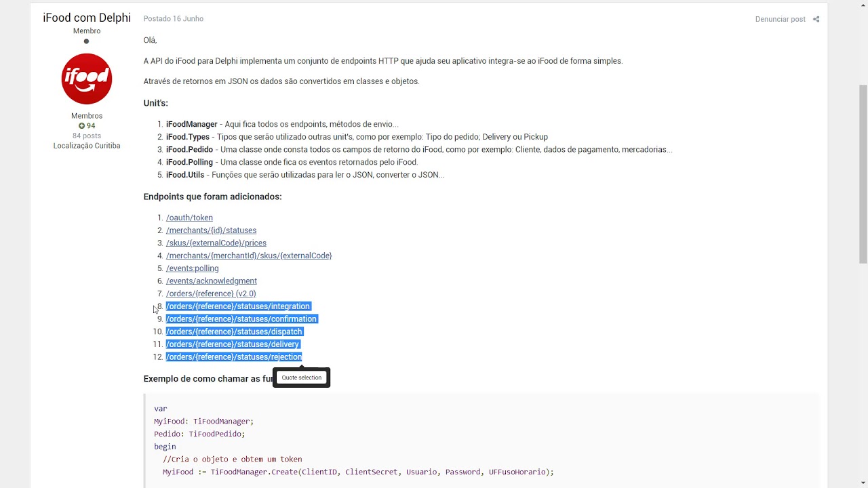Click the Membros group label
The image size is (868, 488).
(x=87, y=116)
